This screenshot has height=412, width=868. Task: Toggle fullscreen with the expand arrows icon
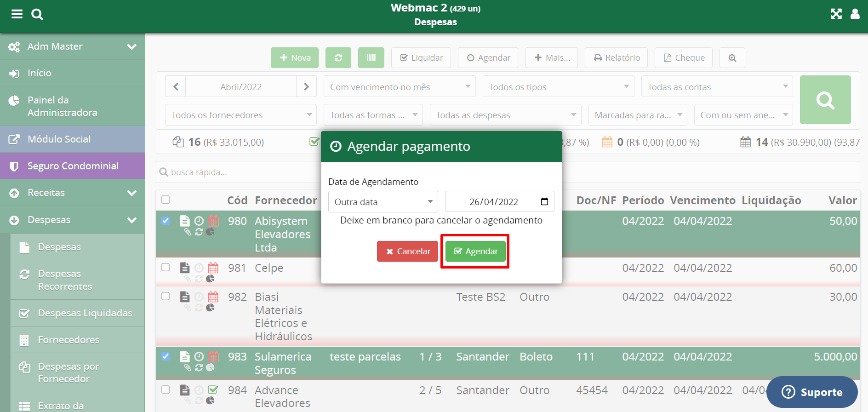(836, 14)
